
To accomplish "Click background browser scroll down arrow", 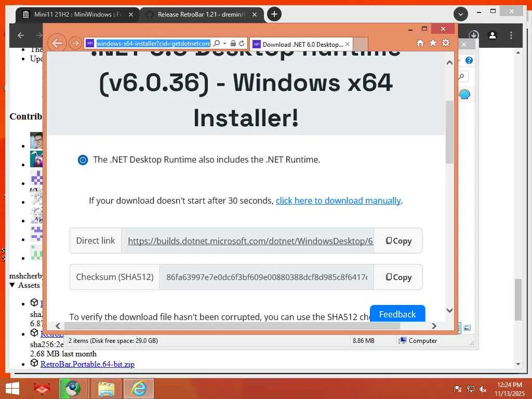I will (518, 364).
